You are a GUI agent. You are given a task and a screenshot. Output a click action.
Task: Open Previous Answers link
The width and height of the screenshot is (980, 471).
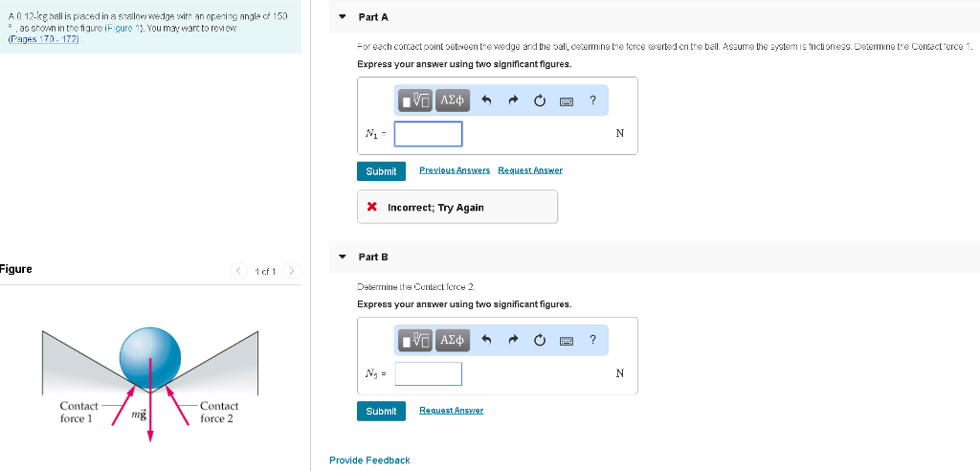pyautogui.click(x=455, y=170)
